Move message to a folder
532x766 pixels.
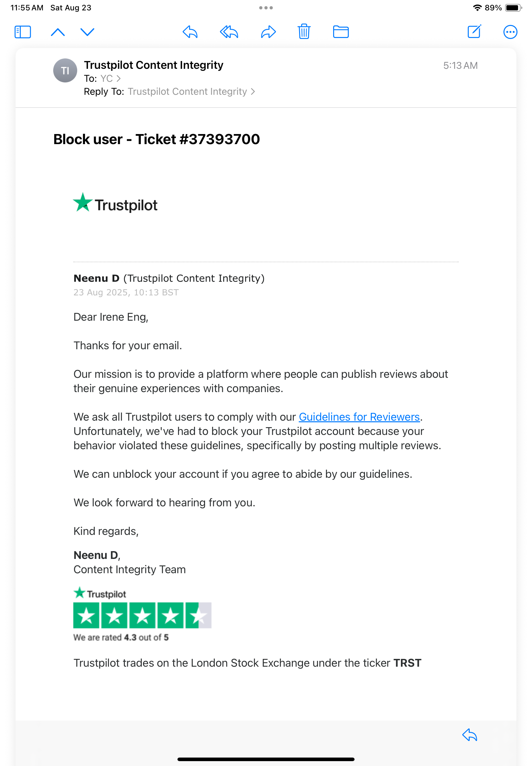tap(341, 32)
